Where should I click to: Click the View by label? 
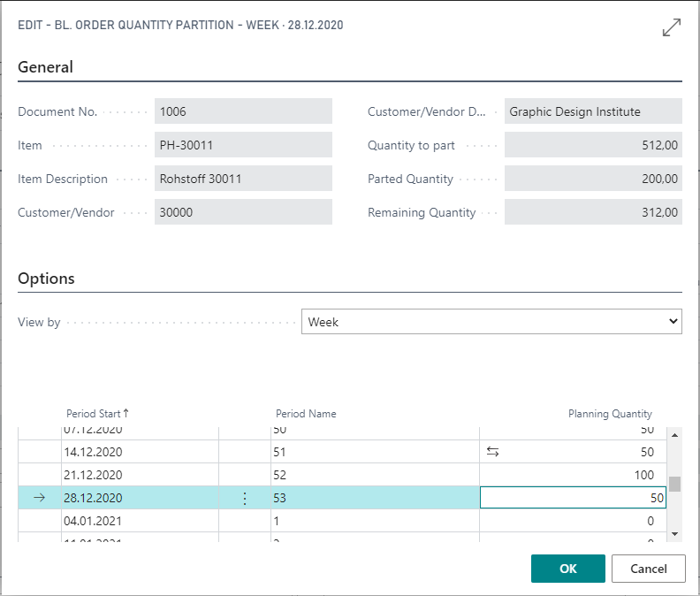pos(39,322)
